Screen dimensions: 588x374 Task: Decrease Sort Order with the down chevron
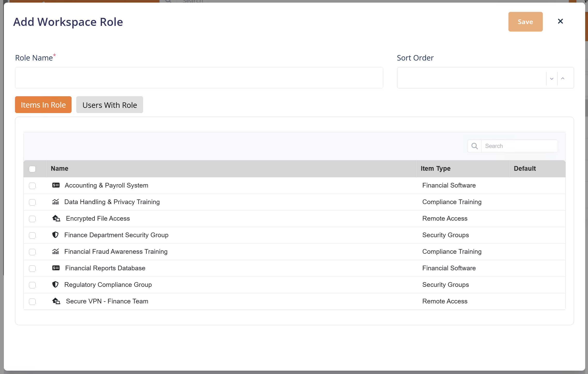coord(552,79)
